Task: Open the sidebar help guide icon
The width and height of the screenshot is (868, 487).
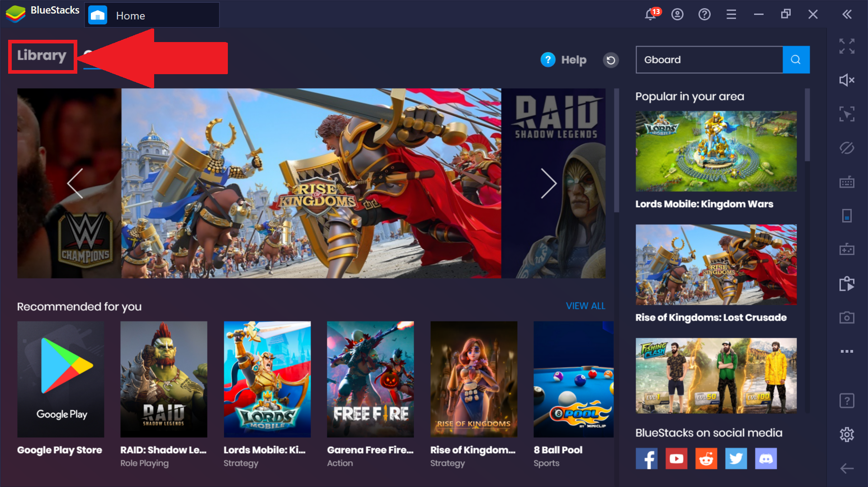Action: click(x=847, y=401)
